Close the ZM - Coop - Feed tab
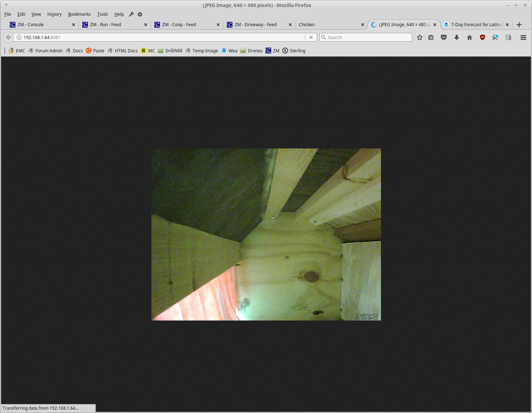This screenshot has width=532, height=413. tap(218, 25)
